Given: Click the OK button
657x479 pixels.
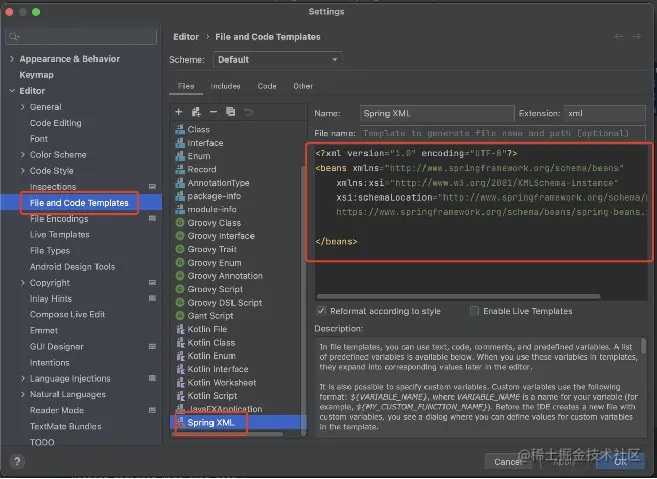Looking at the screenshot, I should click(x=620, y=461).
